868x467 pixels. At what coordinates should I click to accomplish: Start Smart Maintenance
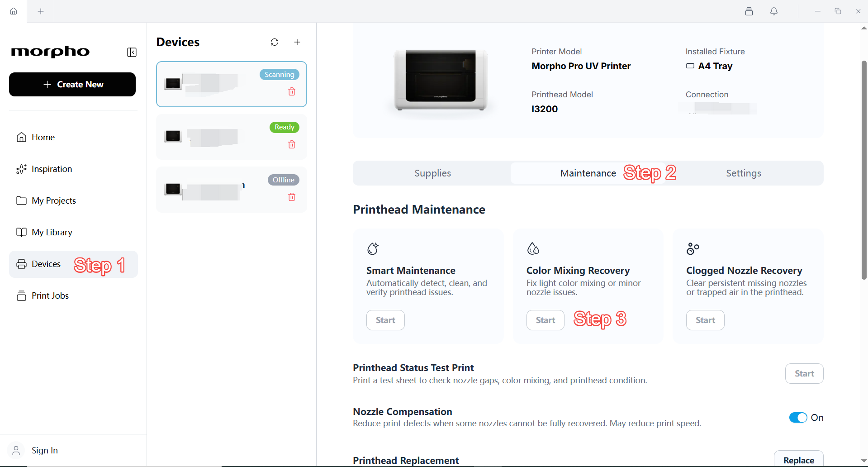385,320
